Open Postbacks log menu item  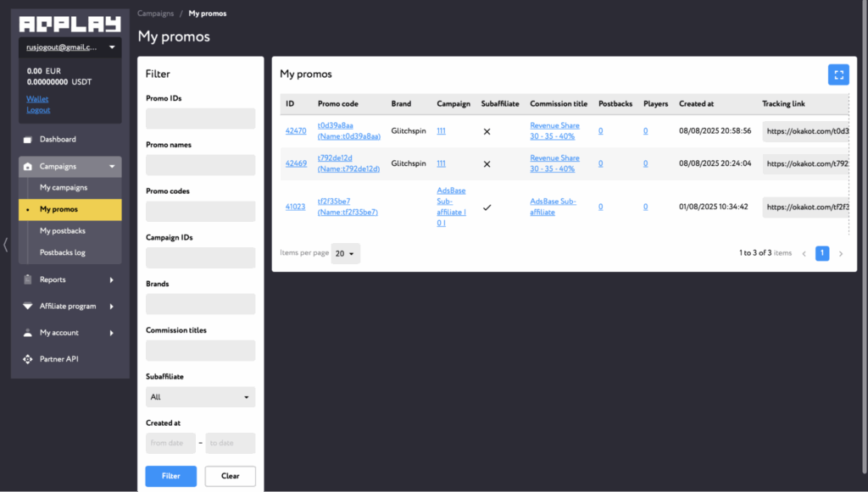62,252
